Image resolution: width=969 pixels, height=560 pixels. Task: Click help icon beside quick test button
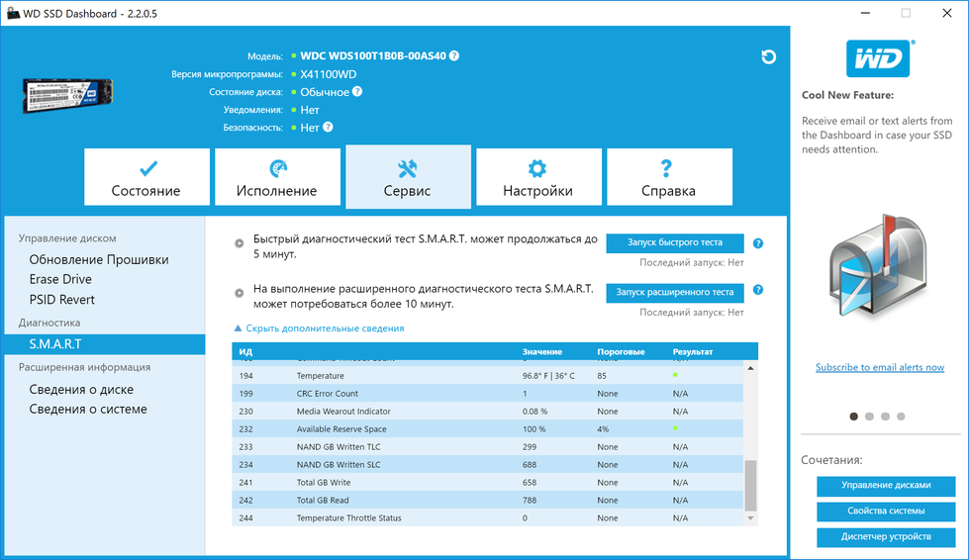pyautogui.click(x=758, y=243)
